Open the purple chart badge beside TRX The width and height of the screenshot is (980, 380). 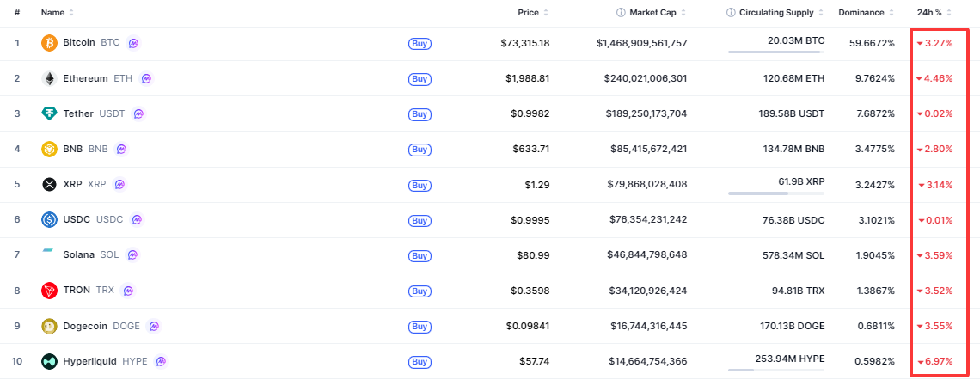[x=127, y=291]
